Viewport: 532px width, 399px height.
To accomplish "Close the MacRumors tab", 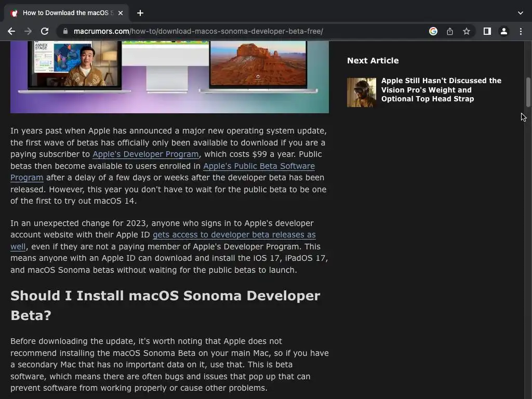I will click(121, 13).
